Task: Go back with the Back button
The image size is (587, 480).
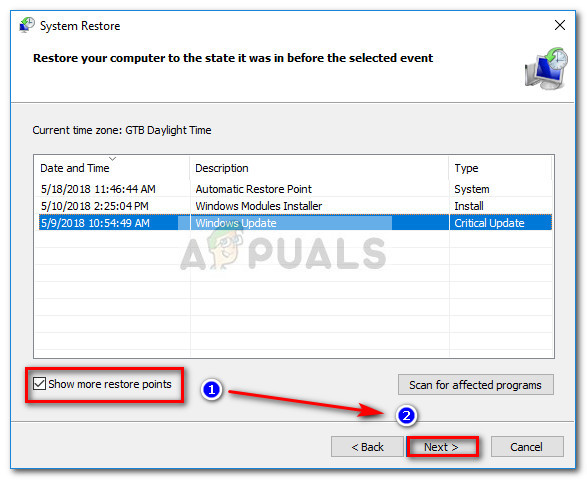Action: tap(367, 447)
